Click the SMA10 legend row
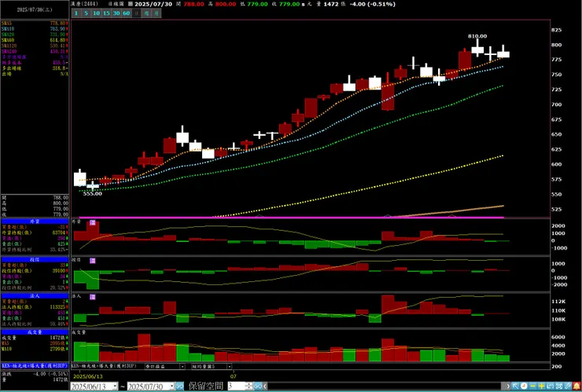This screenshot has height=392, width=582. pyautogui.click(x=35, y=28)
